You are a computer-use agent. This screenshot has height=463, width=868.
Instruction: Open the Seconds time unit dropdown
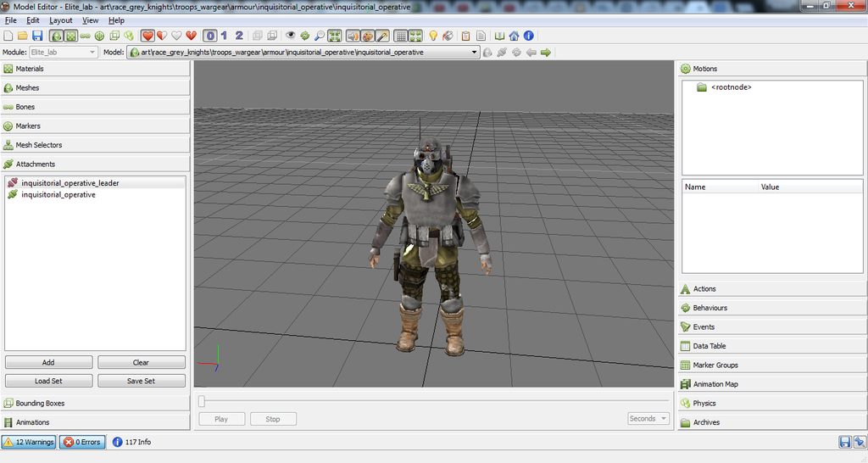[x=648, y=419]
